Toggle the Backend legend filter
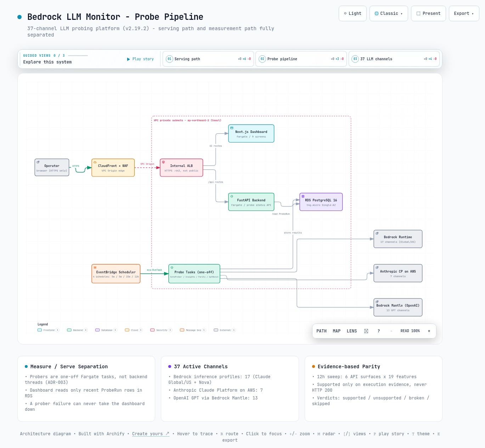The image size is (485, 448). [x=77, y=330]
